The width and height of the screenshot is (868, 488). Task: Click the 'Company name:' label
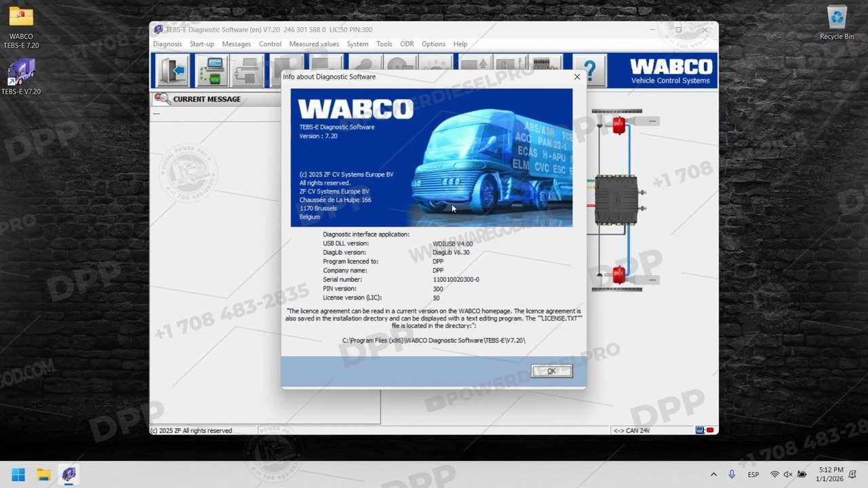(346, 270)
